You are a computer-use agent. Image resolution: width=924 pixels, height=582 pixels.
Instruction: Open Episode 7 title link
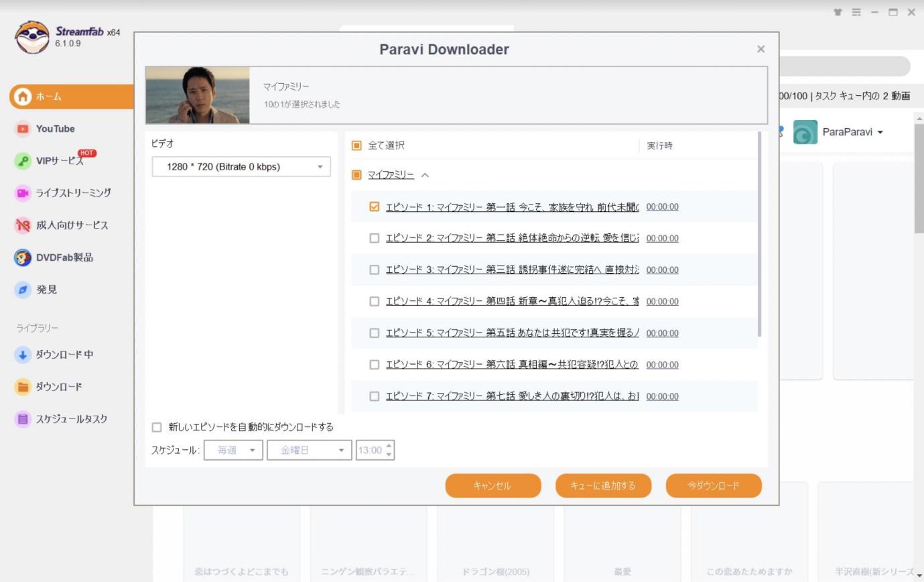[513, 396]
